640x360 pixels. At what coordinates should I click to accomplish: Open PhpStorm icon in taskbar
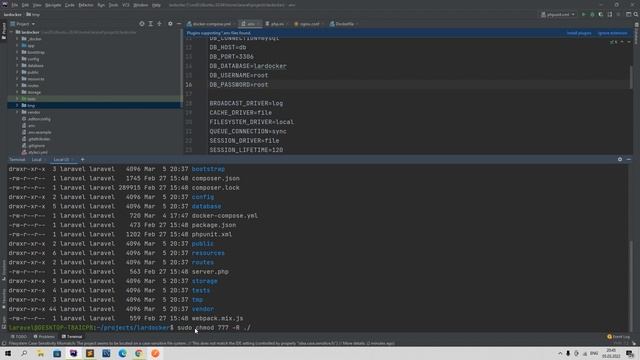pyautogui.click(x=73, y=353)
